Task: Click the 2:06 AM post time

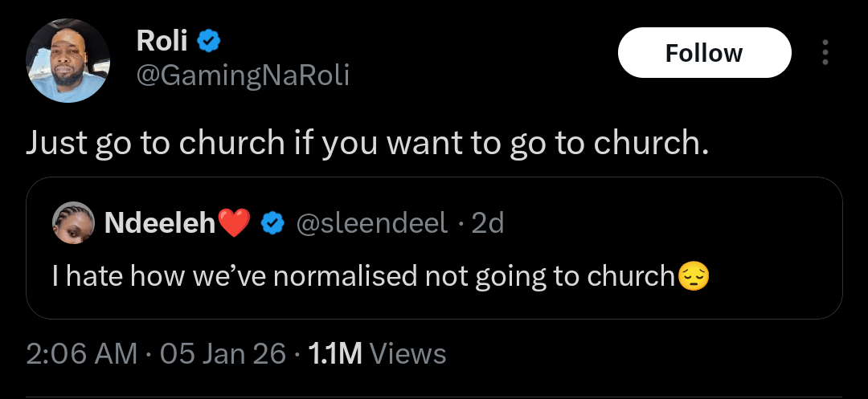Action: click(x=81, y=353)
